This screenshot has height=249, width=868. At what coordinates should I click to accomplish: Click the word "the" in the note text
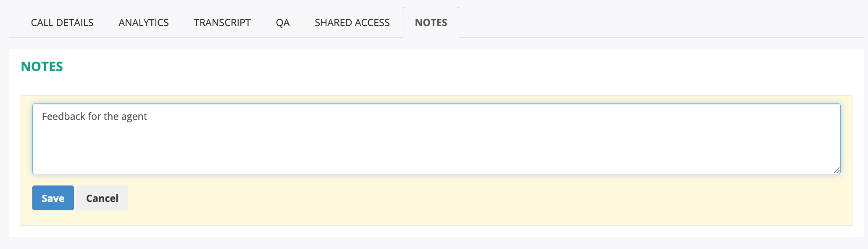click(x=111, y=117)
